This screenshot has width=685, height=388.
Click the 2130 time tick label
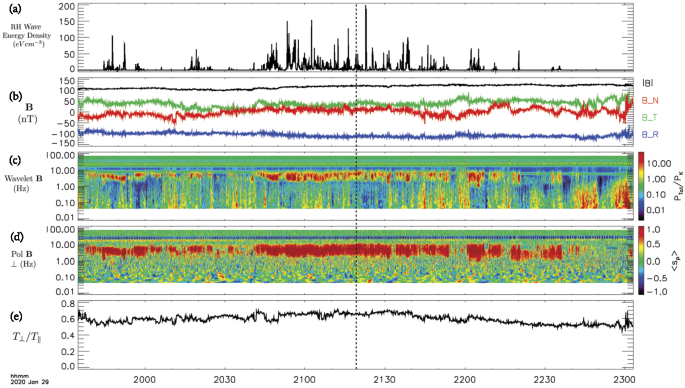384,379
